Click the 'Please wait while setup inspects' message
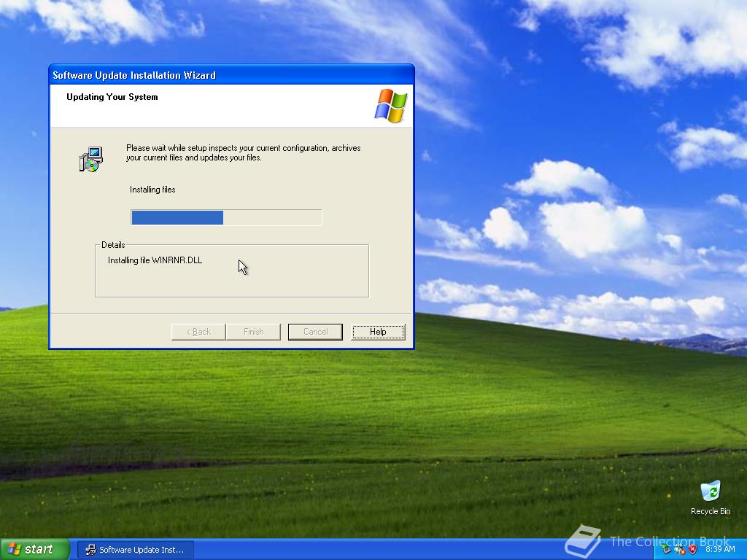The image size is (747, 560). tap(244, 153)
